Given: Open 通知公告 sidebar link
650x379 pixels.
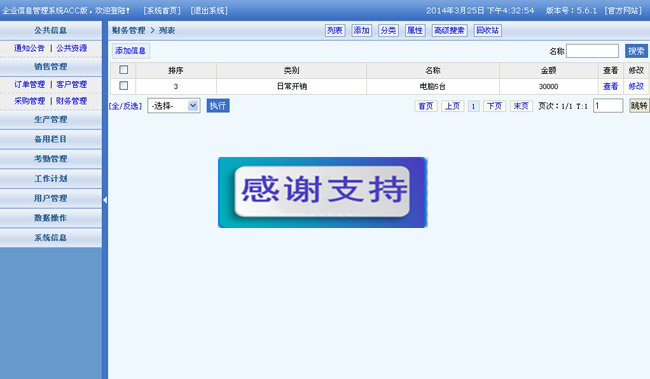Looking at the screenshot, I should 29,48.
